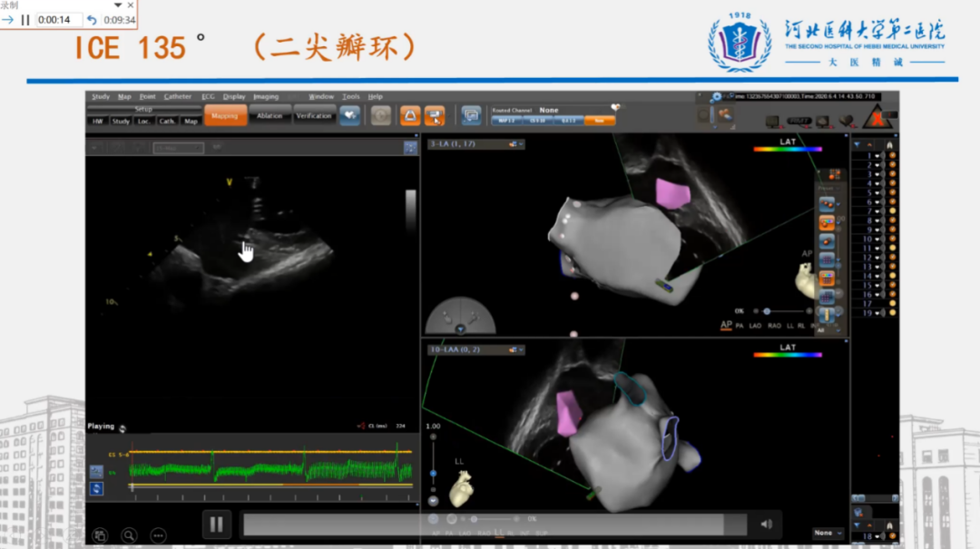Click the orange ultrasound fan icon
The width and height of the screenshot is (980, 549).
coord(409,115)
